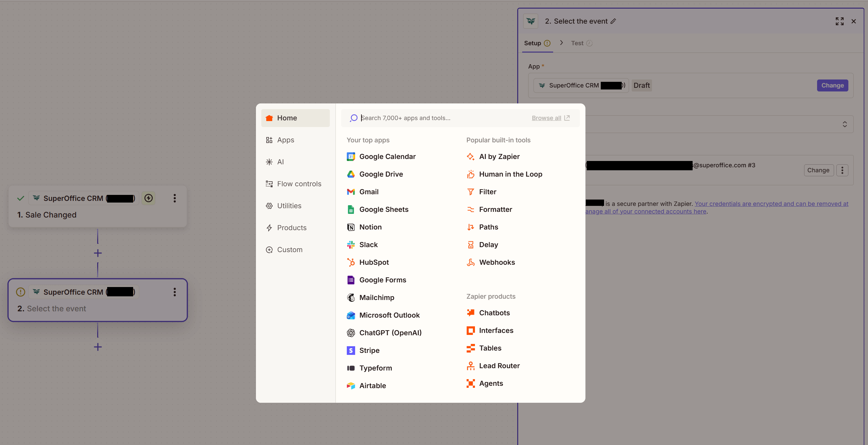Run the Sale Changed trigger lightning action
Screen dimensions: 868x445
point(148,198)
